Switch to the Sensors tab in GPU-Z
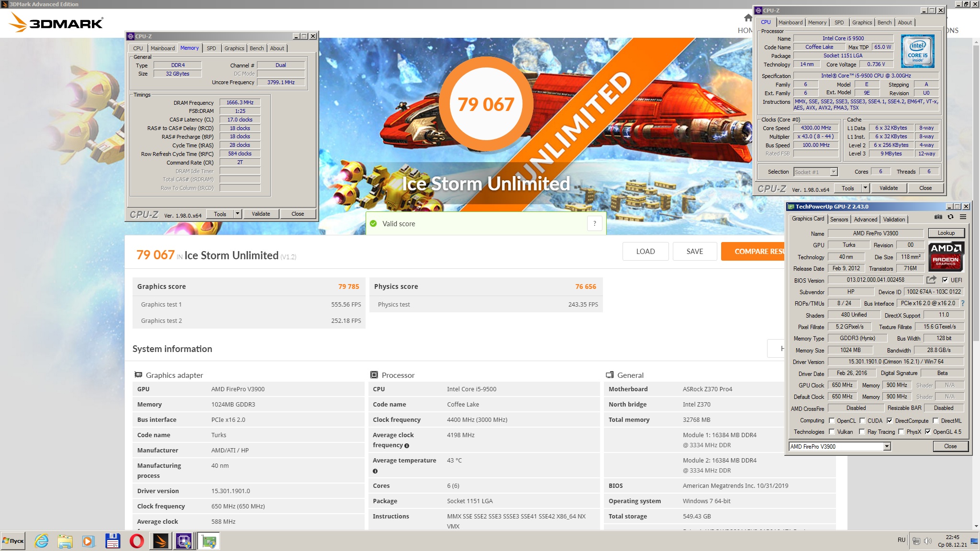The height and width of the screenshot is (551, 980). (x=839, y=220)
